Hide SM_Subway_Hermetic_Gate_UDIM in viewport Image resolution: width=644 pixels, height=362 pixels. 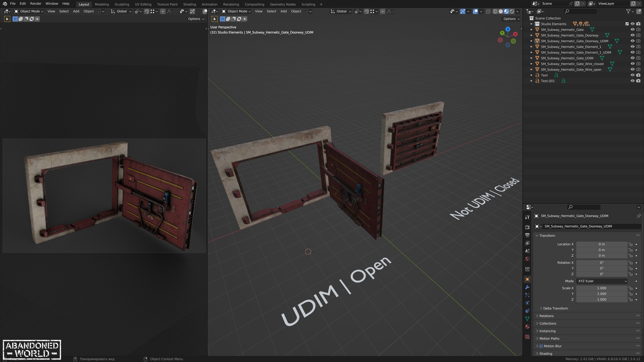[x=632, y=58]
